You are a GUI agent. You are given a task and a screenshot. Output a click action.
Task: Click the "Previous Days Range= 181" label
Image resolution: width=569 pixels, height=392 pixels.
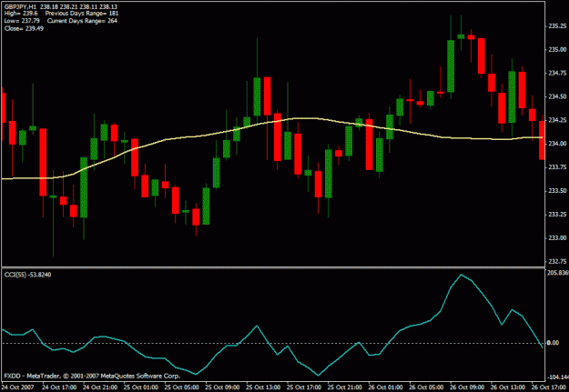82,14
